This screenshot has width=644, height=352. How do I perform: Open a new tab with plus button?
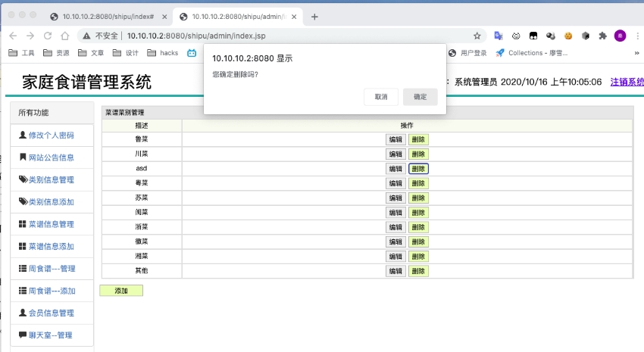click(314, 17)
